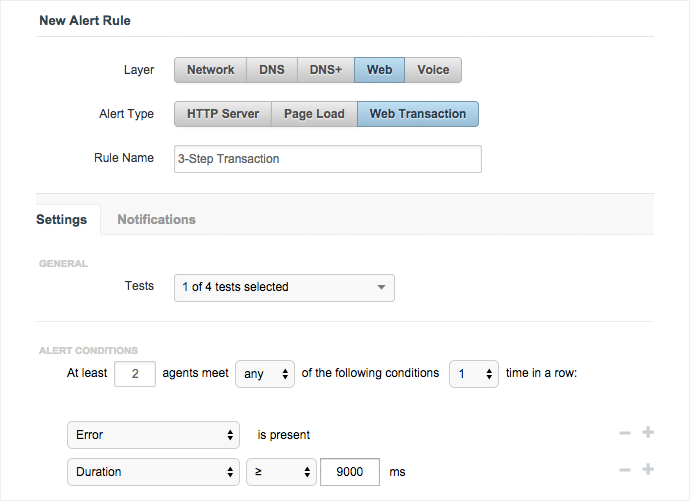
Task: Open the Duration metric dropdown
Action: [x=153, y=471]
